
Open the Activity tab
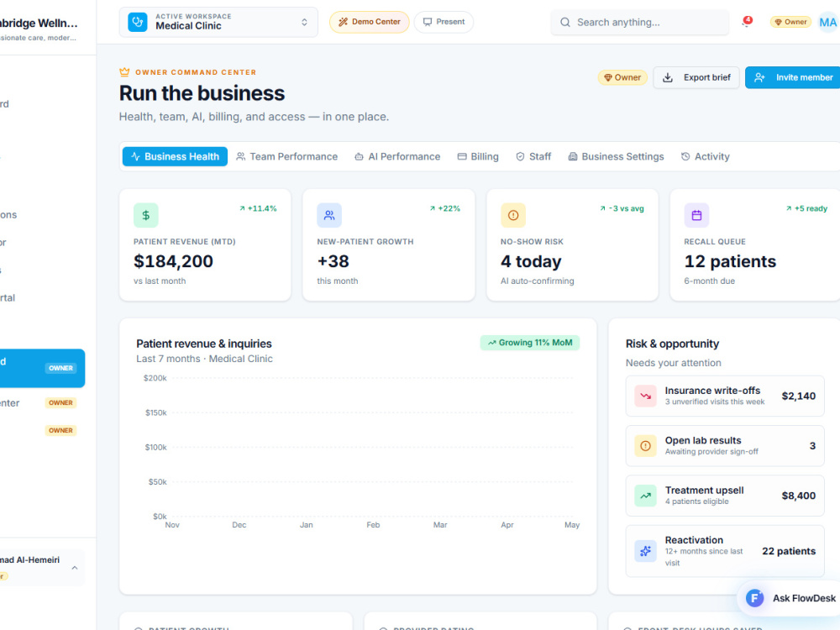click(706, 156)
